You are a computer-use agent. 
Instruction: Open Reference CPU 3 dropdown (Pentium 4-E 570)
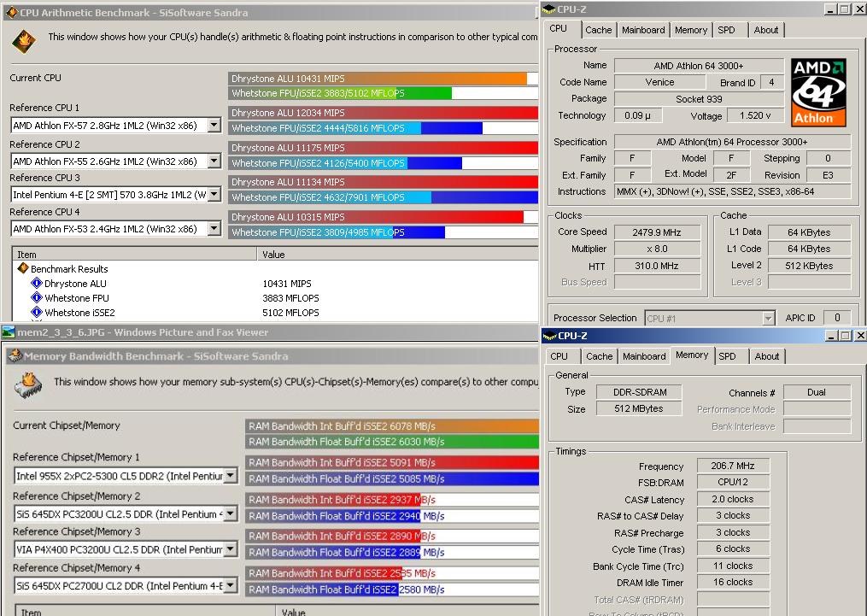(214, 195)
